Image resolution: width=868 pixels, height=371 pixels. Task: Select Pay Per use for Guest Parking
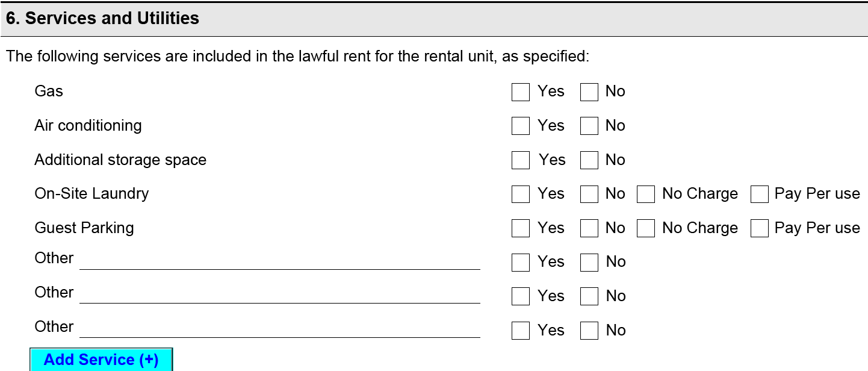point(759,229)
